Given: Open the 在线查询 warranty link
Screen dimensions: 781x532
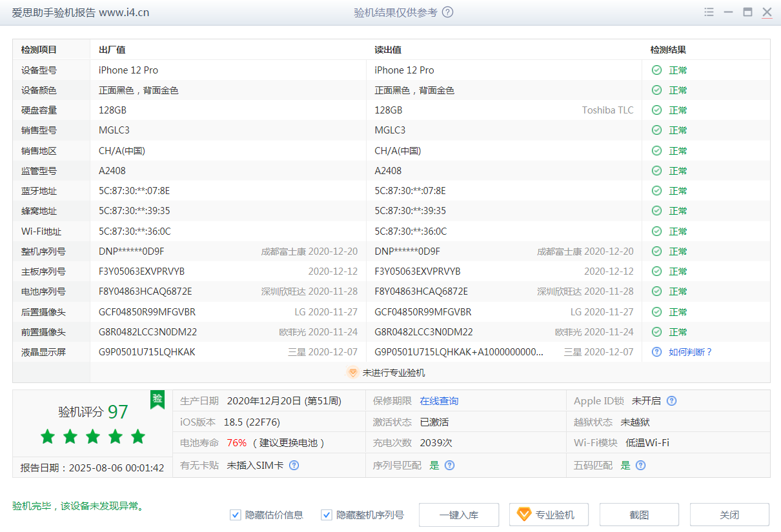Looking at the screenshot, I should 439,401.
